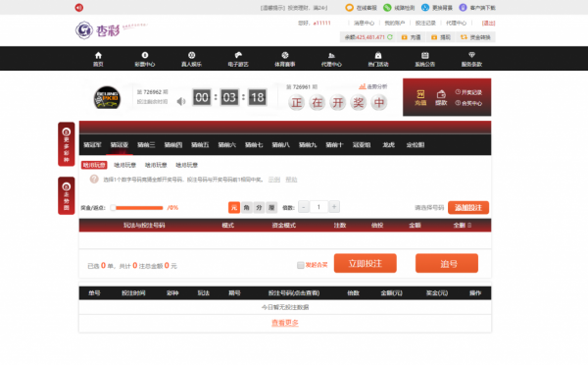Open 在线客服 orange chat icon
The image size is (588, 365).
(349, 8)
